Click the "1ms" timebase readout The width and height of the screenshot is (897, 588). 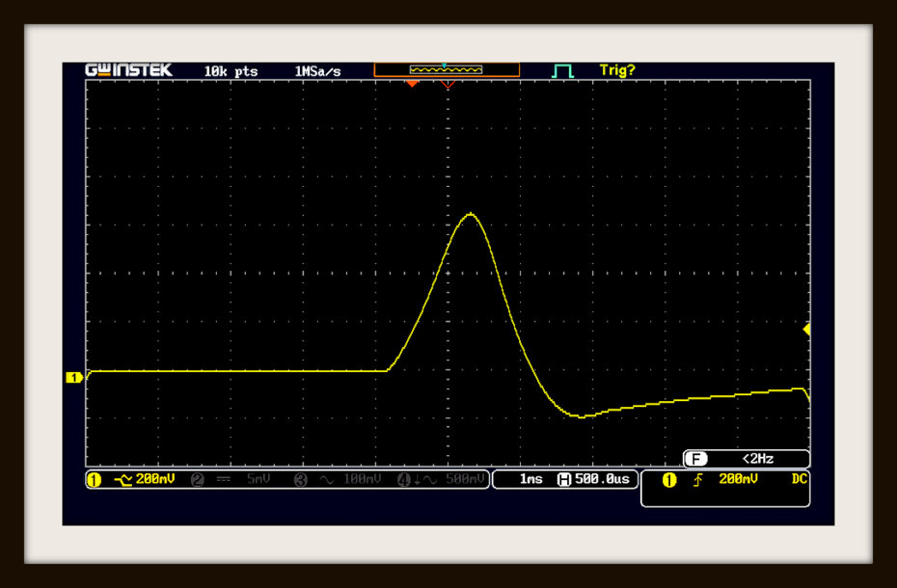point(530,479)
